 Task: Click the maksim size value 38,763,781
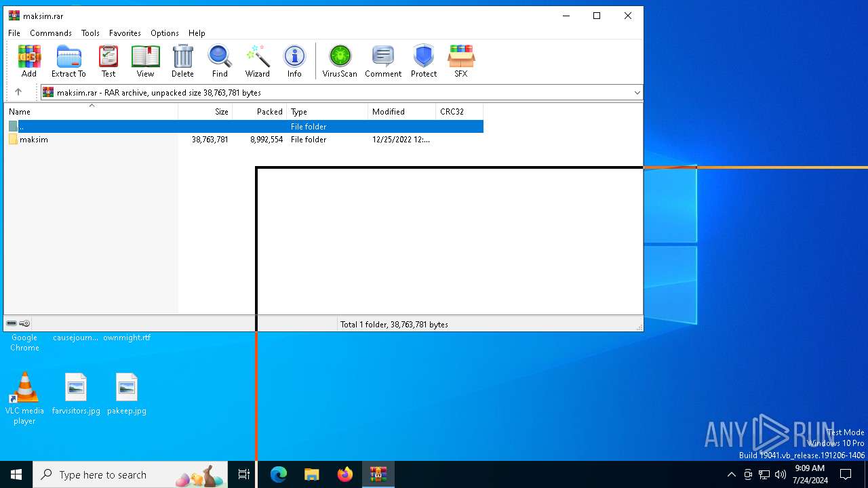210,139
